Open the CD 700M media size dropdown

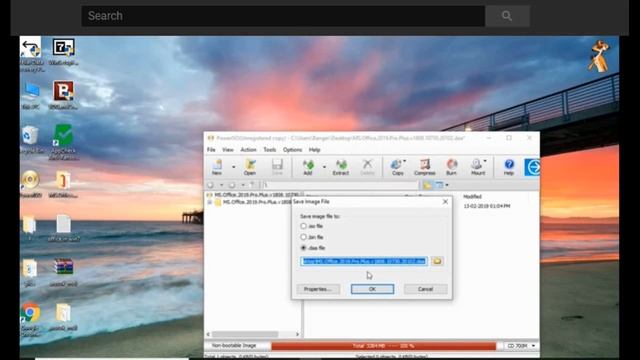coord(521,346)
